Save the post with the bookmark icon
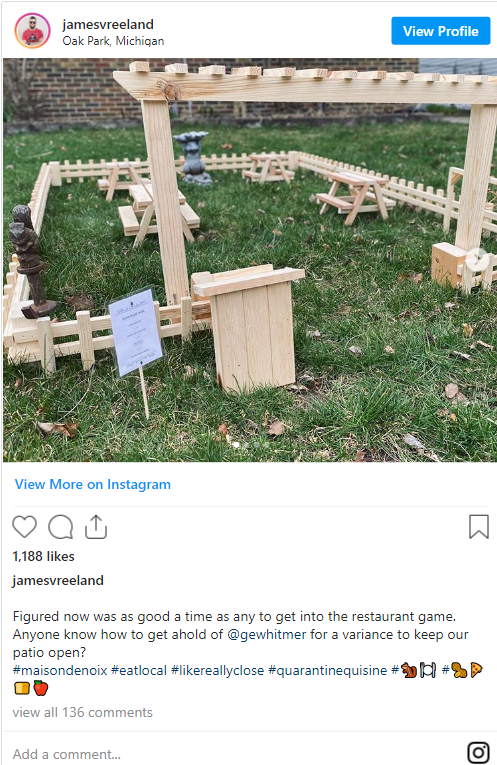This screenshot has height=765, width=497. pos(478,527)
